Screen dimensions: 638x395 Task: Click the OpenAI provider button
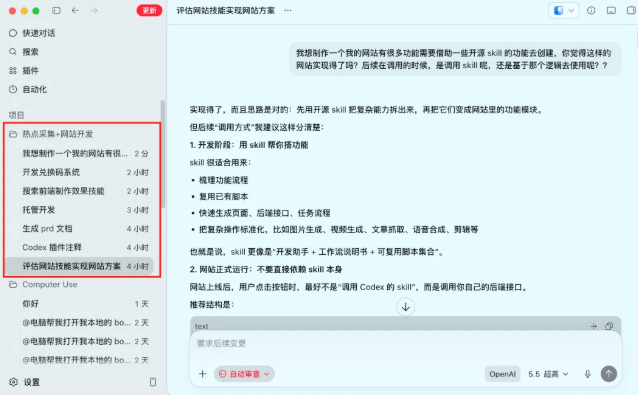[502, 374]
